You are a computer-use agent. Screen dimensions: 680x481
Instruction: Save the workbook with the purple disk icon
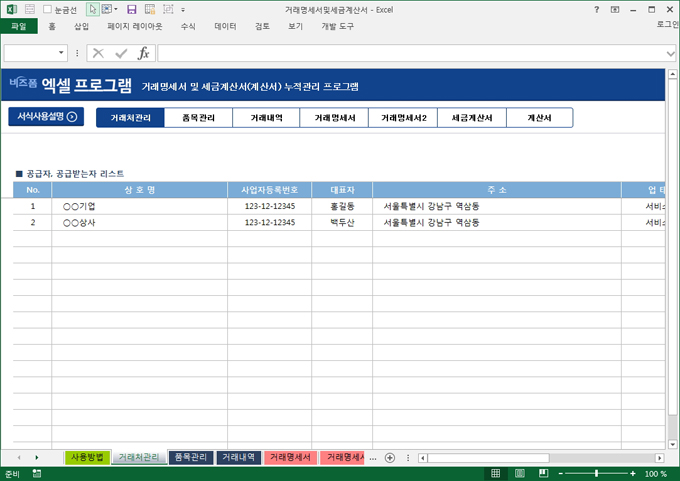point(132,9)
